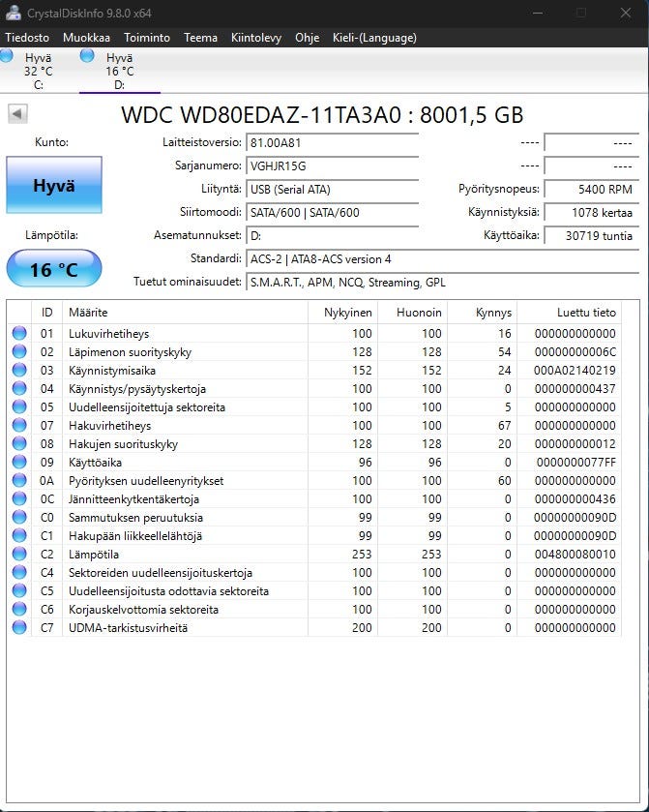Open the Muokkaa menu

[86, 38]
